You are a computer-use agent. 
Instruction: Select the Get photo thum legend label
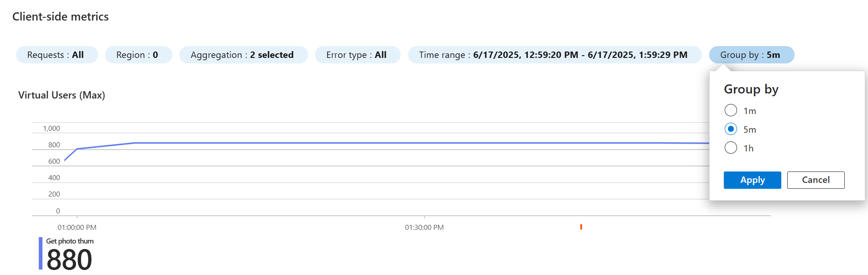(70, 241)
